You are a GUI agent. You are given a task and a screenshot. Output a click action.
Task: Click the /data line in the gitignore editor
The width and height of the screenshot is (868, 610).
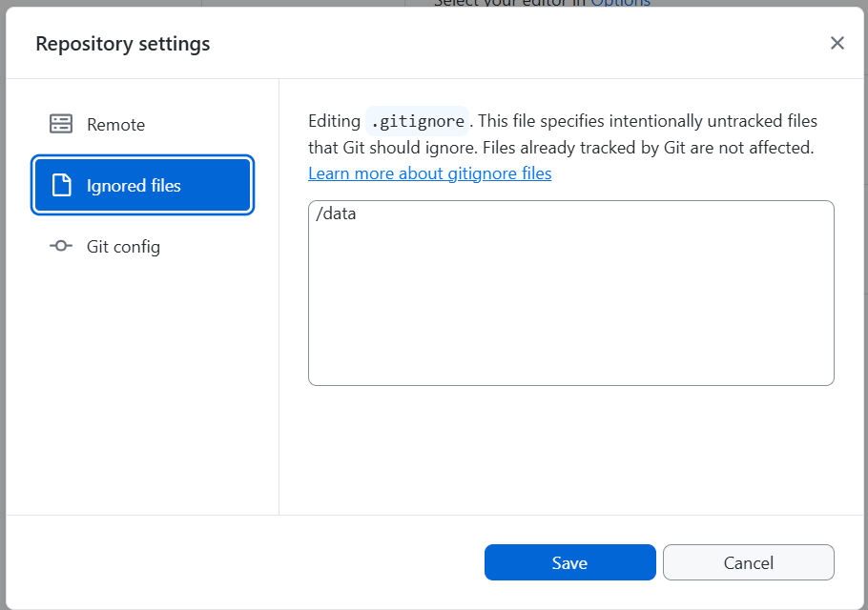click(336, 214)
